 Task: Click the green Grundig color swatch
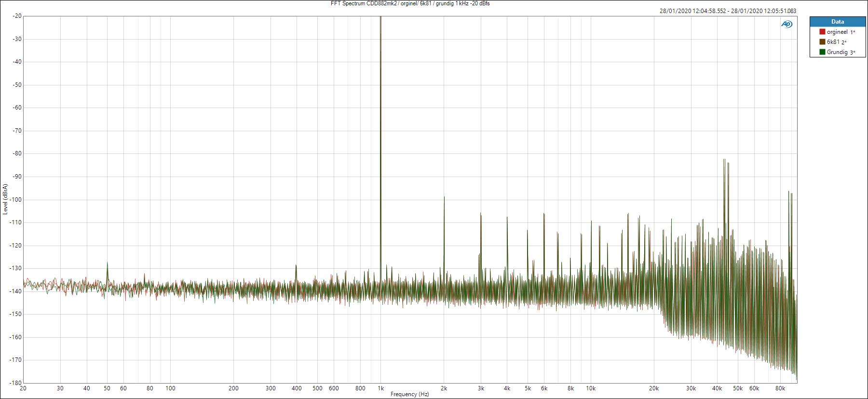coord(822,52)
